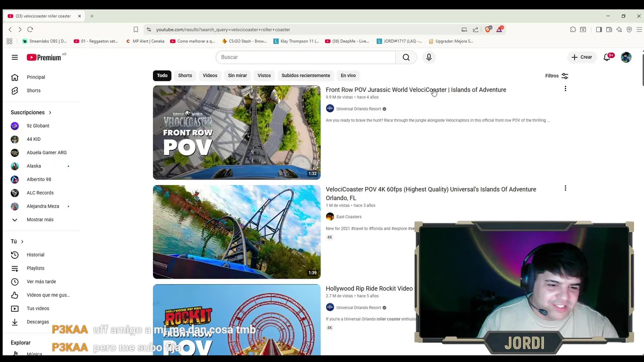Close the velocicoaster roller coaster tab
Image resolution: width=644 pixels, height=362 pixels.
click(79, 16)
